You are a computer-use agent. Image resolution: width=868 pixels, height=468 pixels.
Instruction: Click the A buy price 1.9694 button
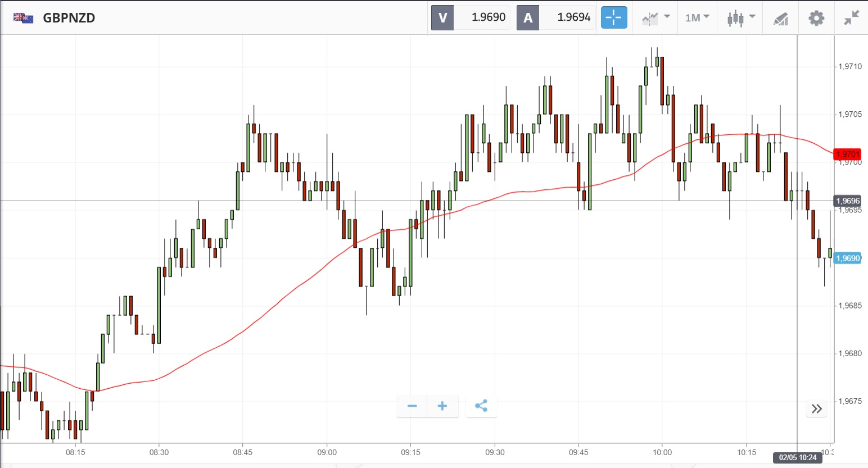pos(556,17)
